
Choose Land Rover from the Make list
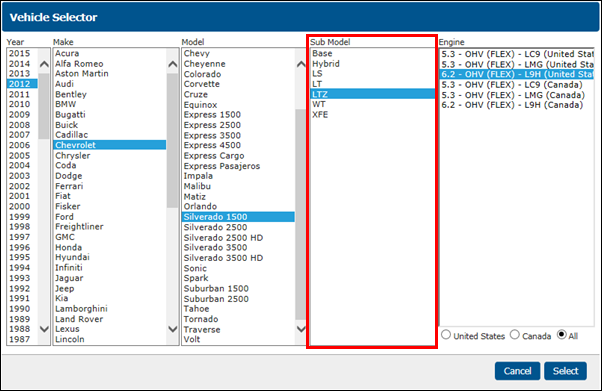(109, 319)
